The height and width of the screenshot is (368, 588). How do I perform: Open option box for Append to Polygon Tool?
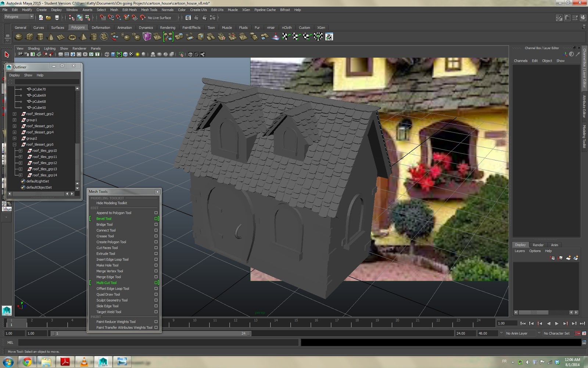tap(156, 213)
